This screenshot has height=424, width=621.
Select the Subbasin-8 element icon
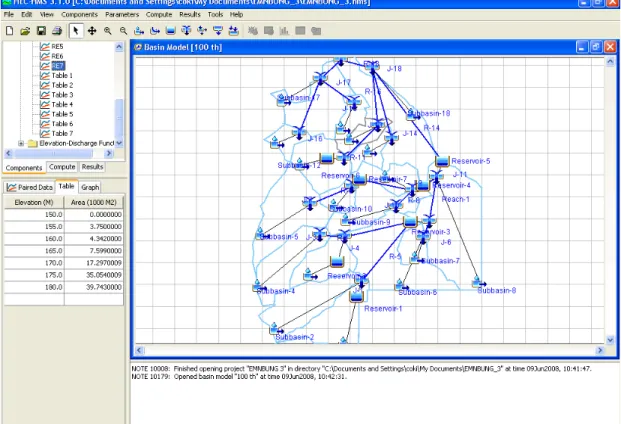click(478, 282)
